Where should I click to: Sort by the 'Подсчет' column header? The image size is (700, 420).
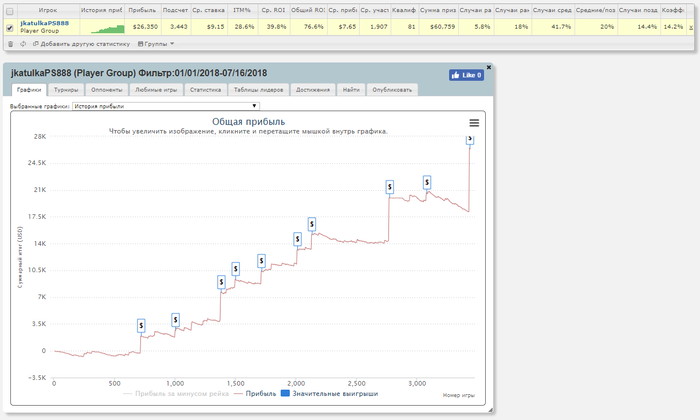click(x=175, y=10)
